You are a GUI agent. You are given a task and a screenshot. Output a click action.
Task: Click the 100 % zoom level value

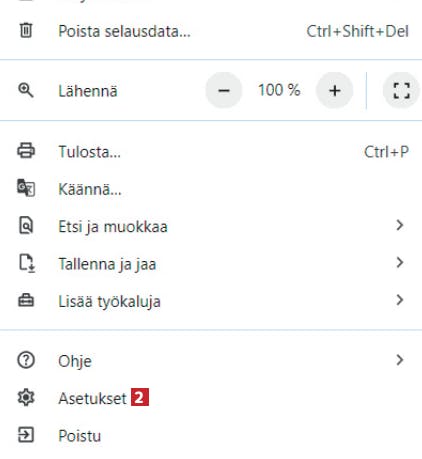[279, 90]
